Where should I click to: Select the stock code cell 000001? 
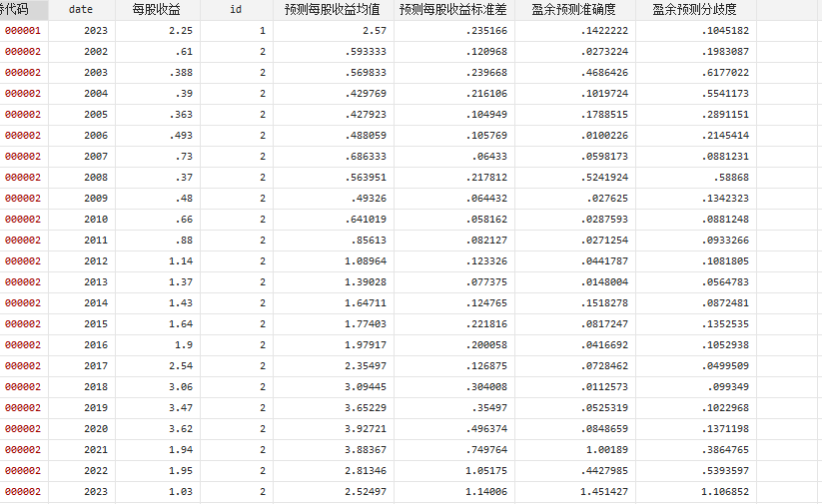coord(23,31)
